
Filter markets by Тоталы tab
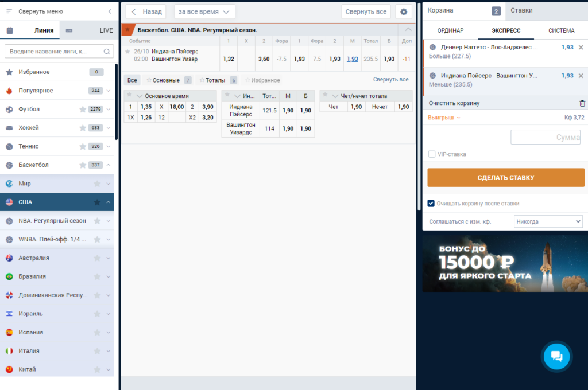[x=218, y=80]
